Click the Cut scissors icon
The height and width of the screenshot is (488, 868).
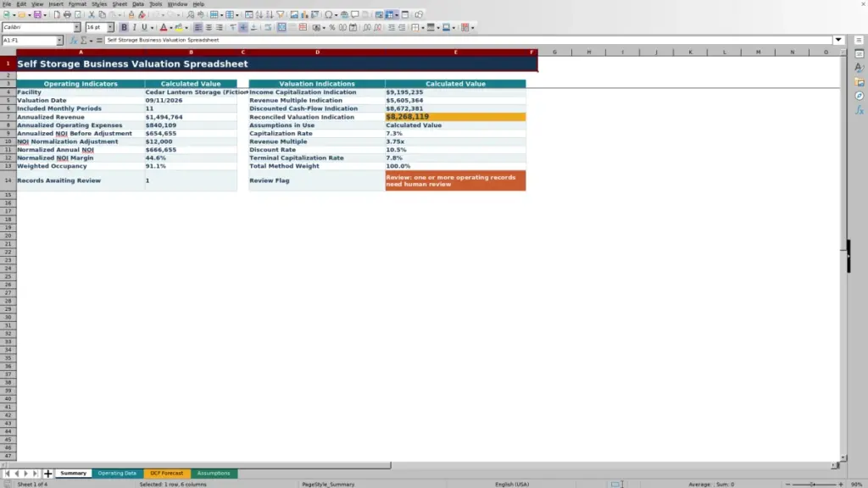[x=92, y=15]
